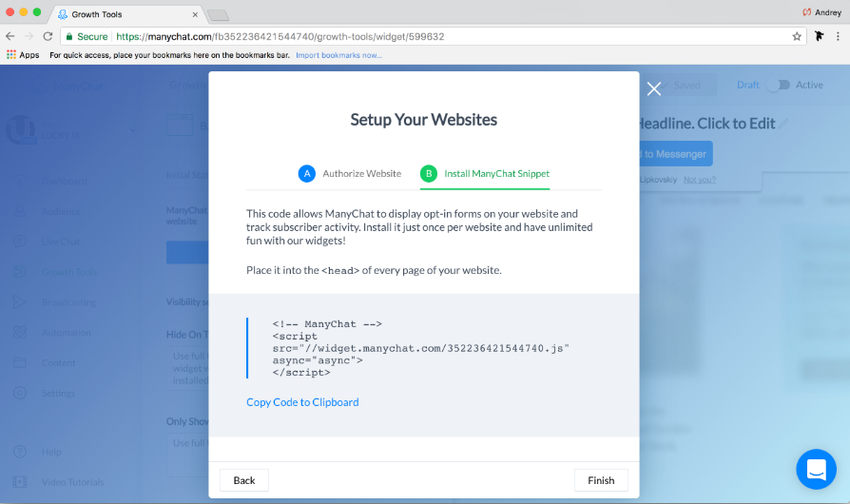Click the Video Tutorials film icon

tap(20, 482)
